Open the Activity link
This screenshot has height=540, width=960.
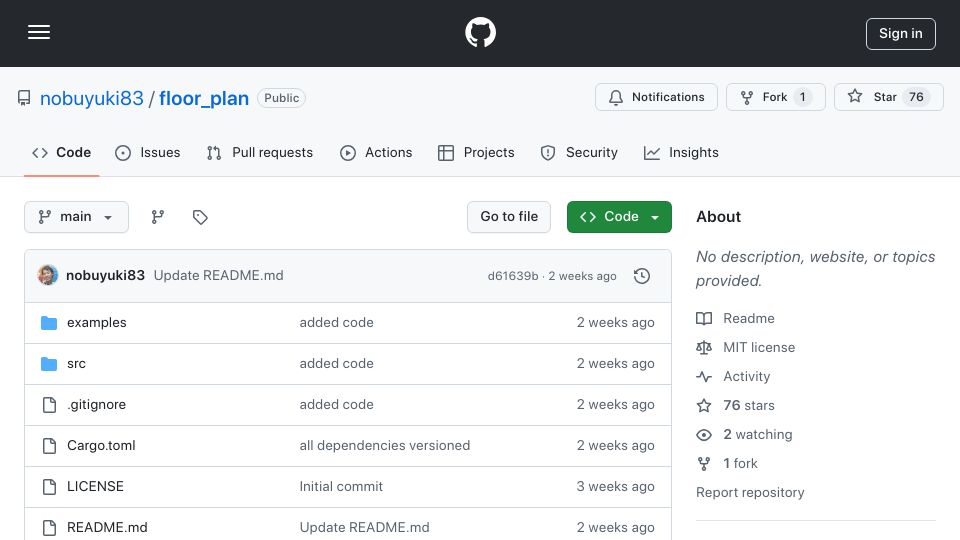pos(746,377)
